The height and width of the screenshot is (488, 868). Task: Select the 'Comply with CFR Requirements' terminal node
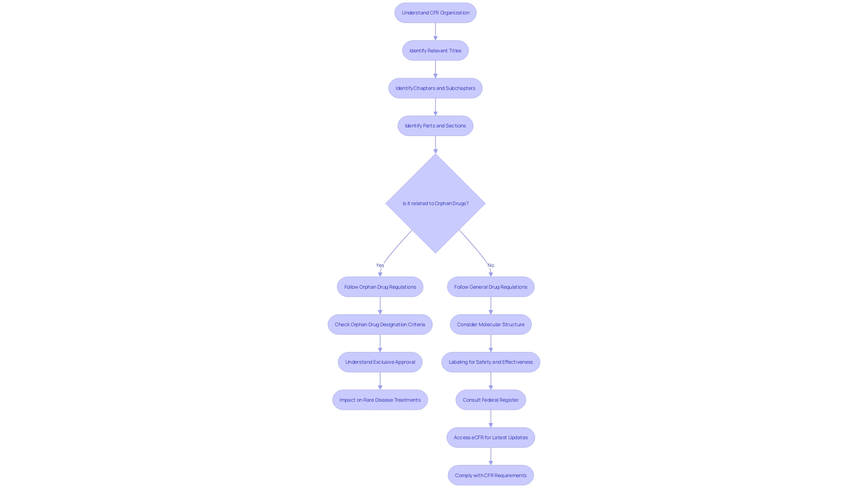coord(491,475)
